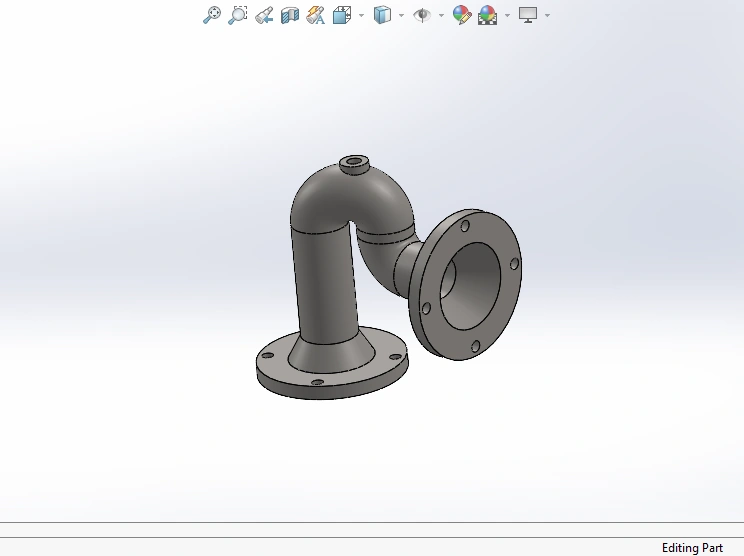Expand the View Orientation dropdown arrow
The height and width of the screenshot is (556, 744).
(362, 15)
